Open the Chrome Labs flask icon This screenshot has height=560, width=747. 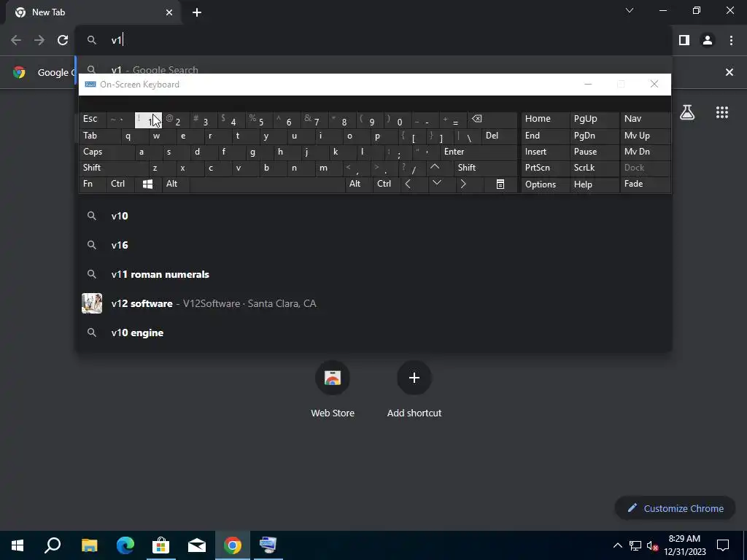(x=687, y=112)
